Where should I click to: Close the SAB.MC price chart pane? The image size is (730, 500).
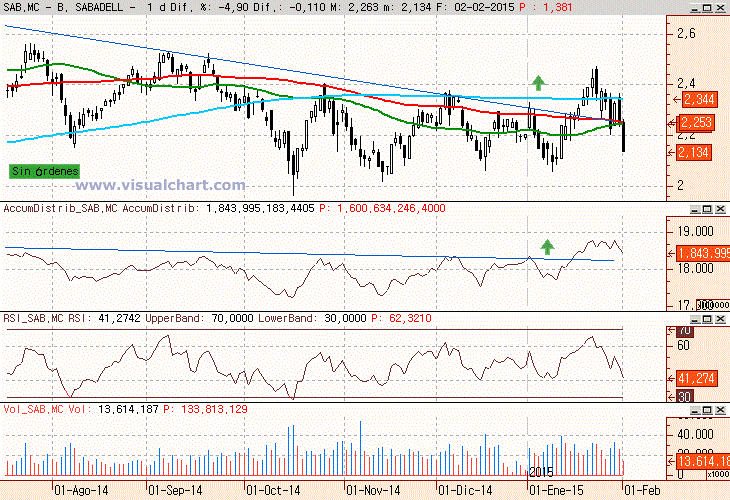pyautogui.click(x=720, y=7)
